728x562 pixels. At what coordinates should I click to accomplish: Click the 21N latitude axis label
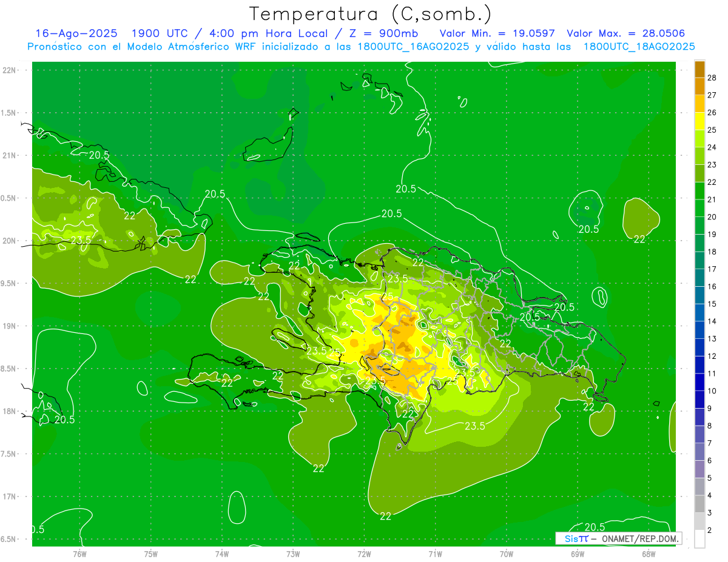click(x=10, y=155)
